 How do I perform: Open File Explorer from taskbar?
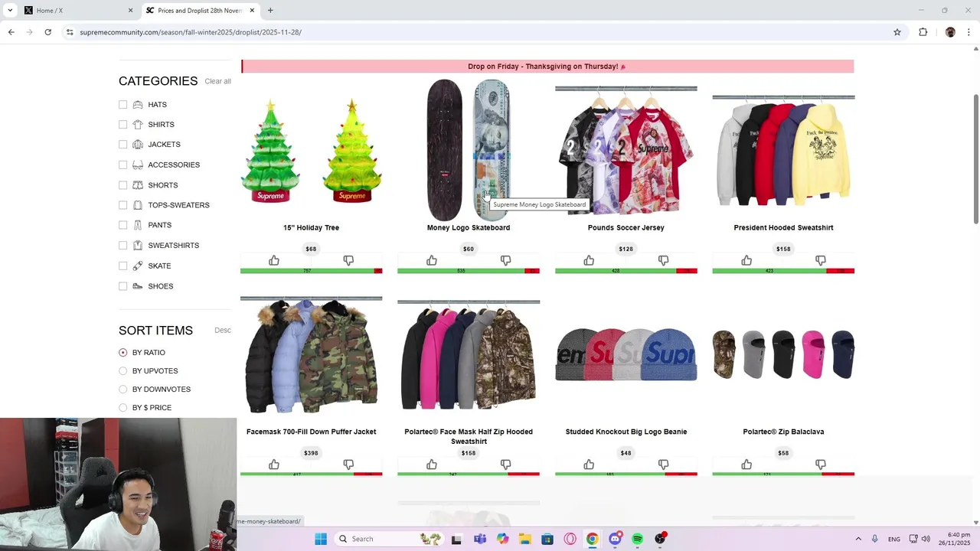(x=524, y=539)
